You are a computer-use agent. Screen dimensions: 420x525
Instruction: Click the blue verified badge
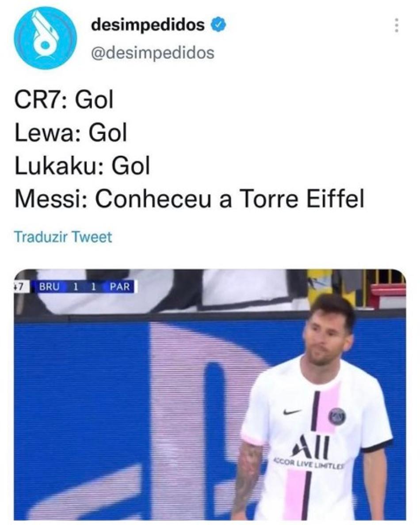tap(218, 26)
